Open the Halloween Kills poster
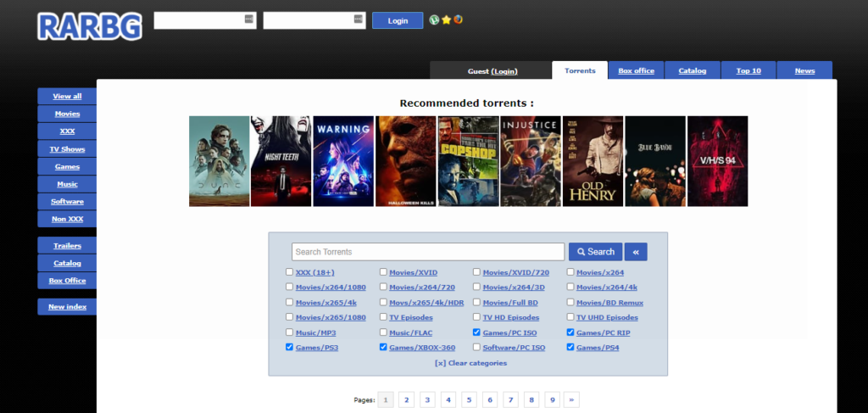Screen dimensions: 868x413 pyautogui.click(x=406, y=161)
